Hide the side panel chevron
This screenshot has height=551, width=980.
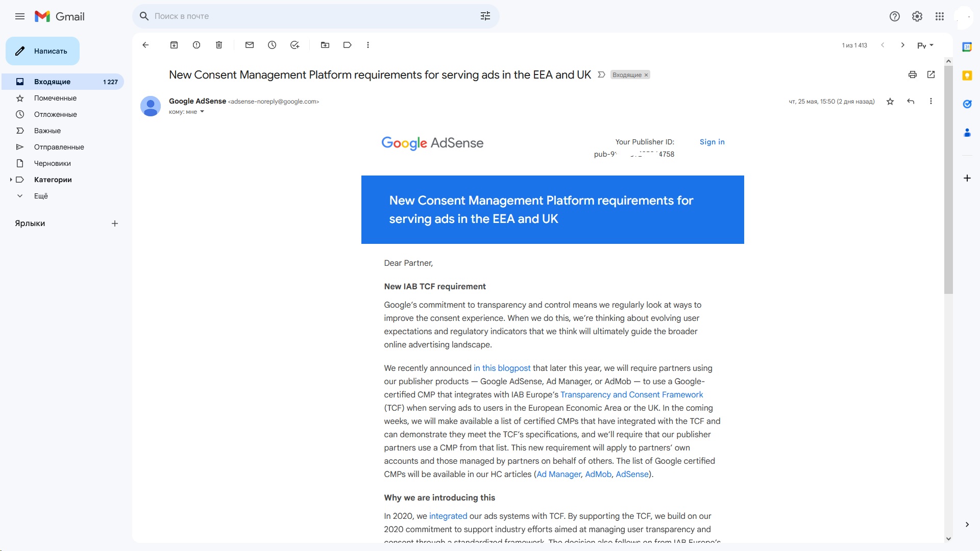pos(967,524)
